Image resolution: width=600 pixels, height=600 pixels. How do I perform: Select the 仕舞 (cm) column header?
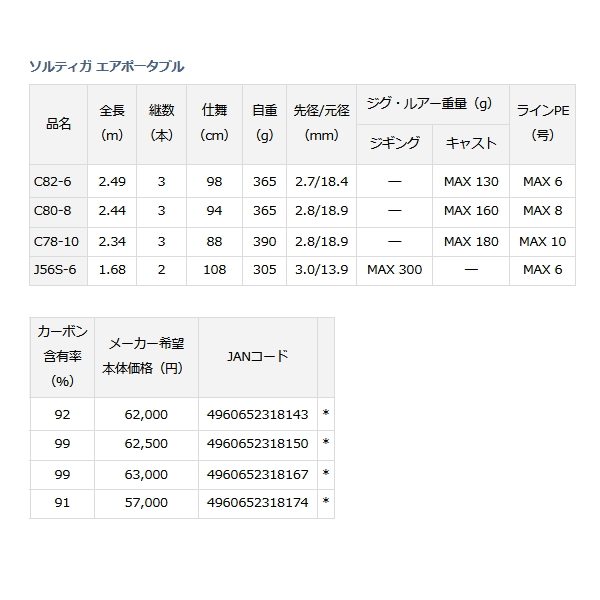214,124
